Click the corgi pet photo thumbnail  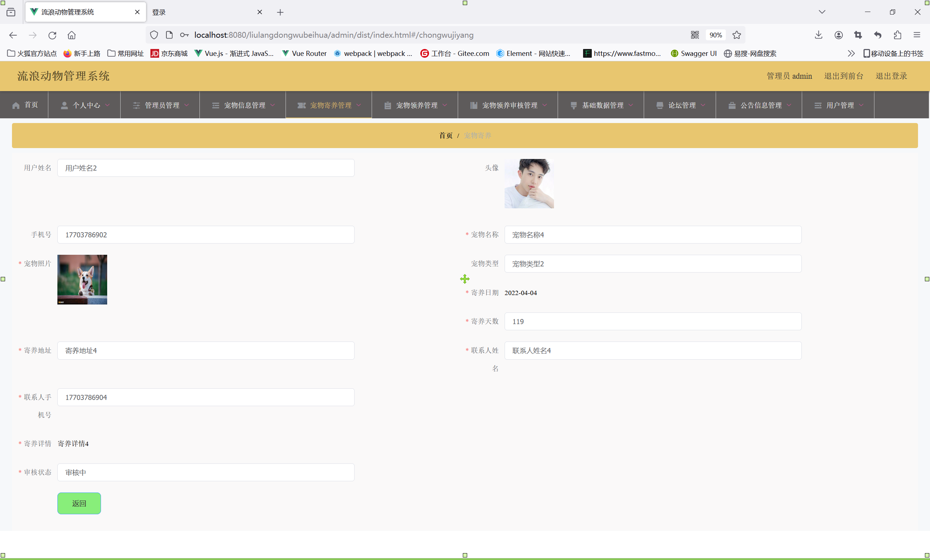pos(82,279)
